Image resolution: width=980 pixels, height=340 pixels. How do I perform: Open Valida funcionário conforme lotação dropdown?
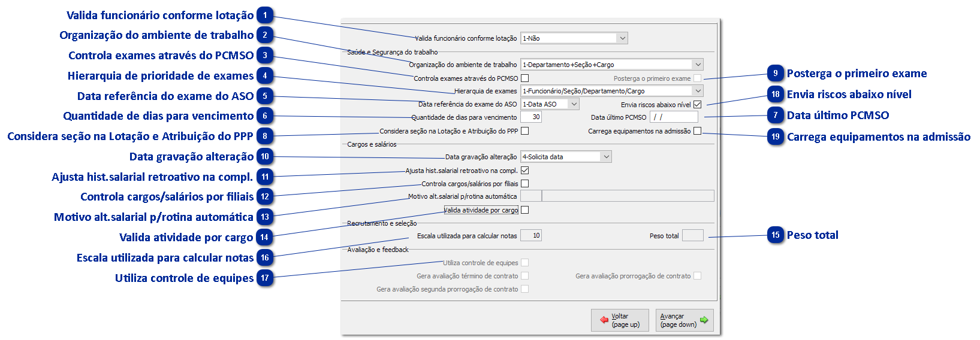574,38
